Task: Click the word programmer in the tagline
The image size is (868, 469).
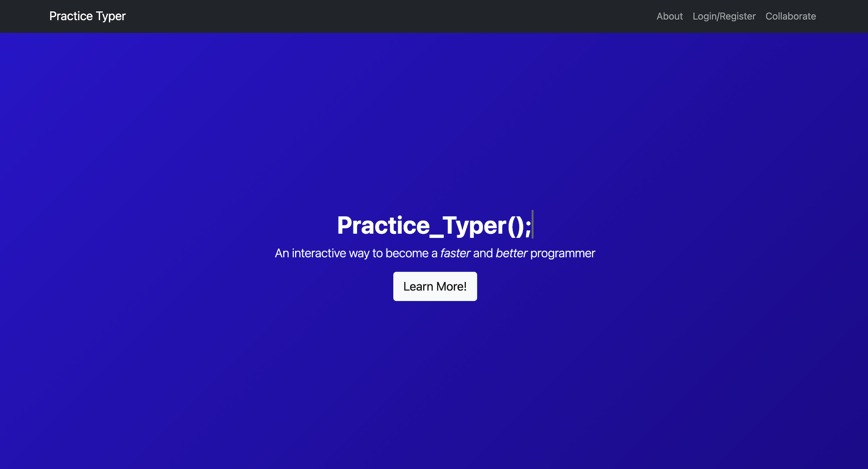Action: pyautogui.click(x=562, y=253)
